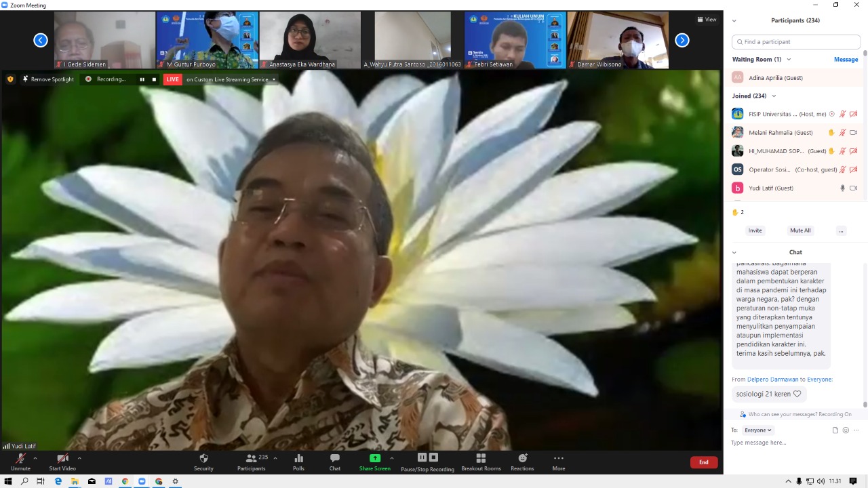Open the Security shield options

203,459
